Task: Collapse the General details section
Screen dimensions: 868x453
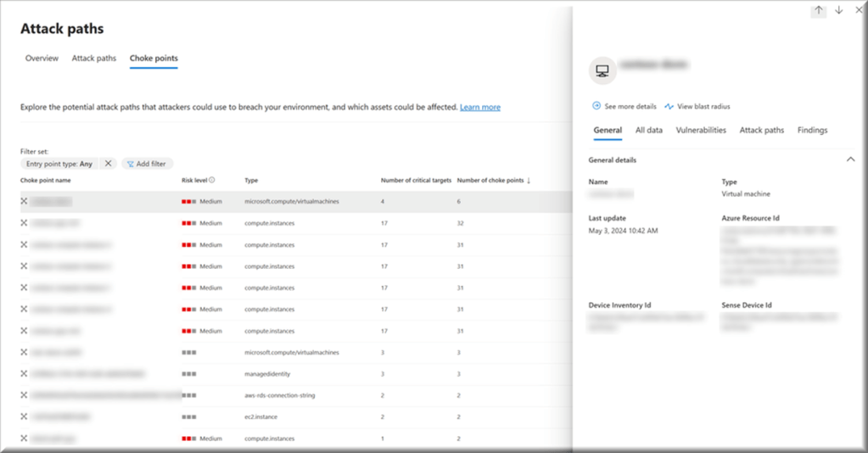Action: click(x=850, y=159)
